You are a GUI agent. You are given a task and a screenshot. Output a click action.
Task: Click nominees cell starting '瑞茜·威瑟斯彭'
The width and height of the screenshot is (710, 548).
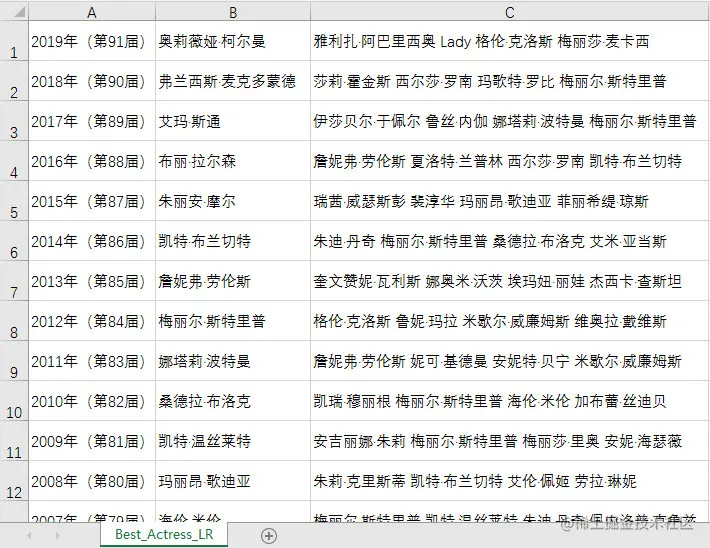[510, 201]
